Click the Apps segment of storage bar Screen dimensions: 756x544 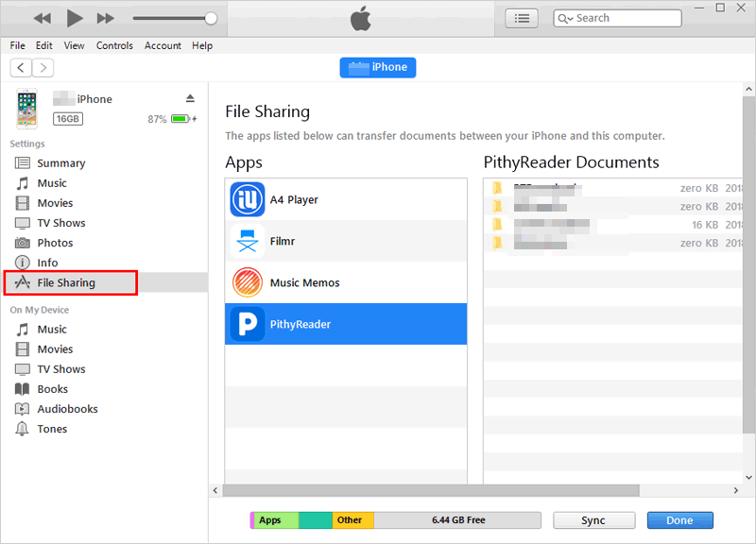click(x=276, y=519)
